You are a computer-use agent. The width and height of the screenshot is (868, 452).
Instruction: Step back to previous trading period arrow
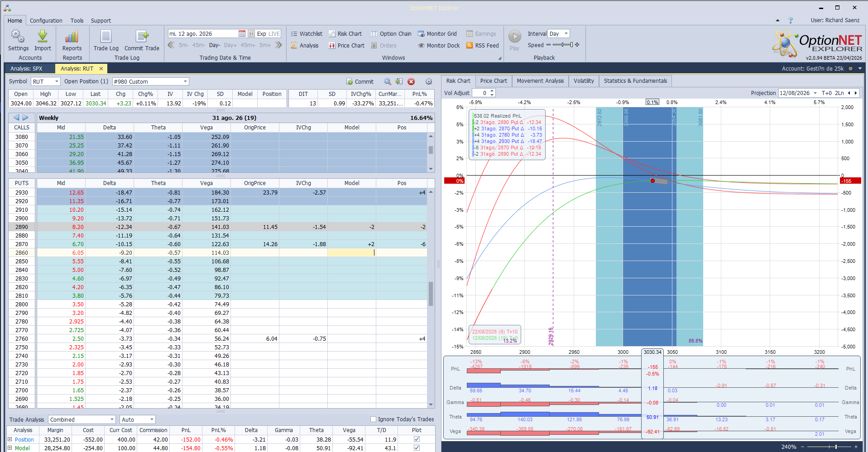tap(171, 45)
